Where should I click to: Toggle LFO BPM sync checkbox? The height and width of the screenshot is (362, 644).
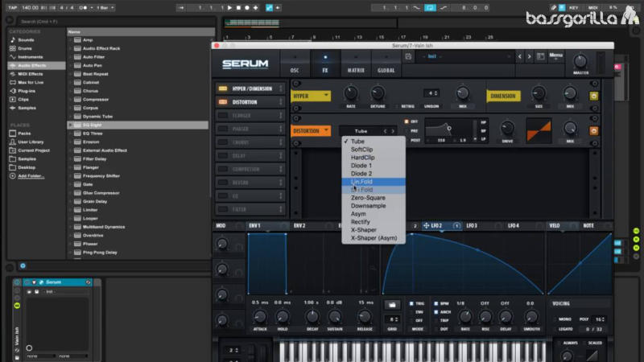click(436, 304)
